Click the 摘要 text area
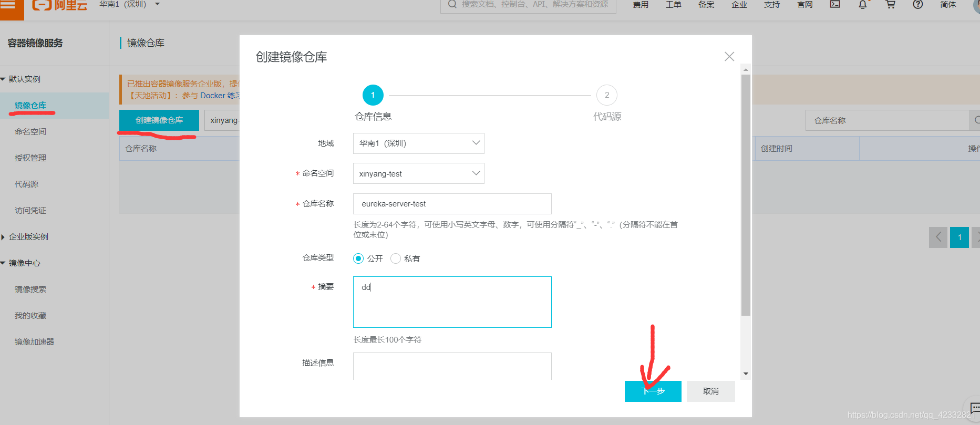Screen dimensions: 980x425 (x=452, y=302)
